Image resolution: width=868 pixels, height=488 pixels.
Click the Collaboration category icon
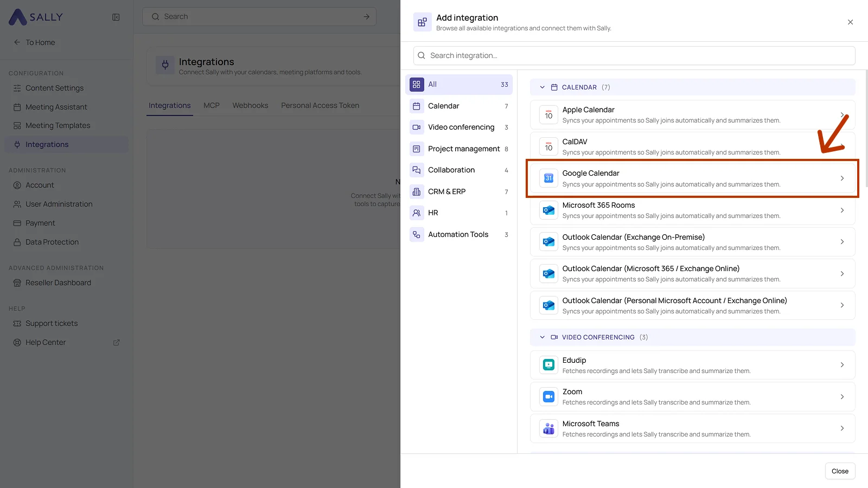(x=417, y=170)
